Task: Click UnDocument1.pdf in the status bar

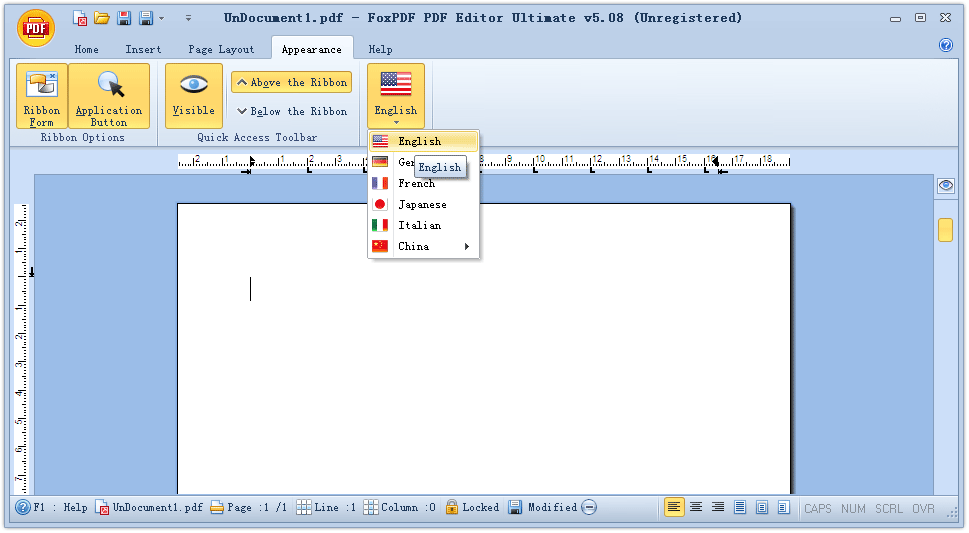Action: click(149, 508)
